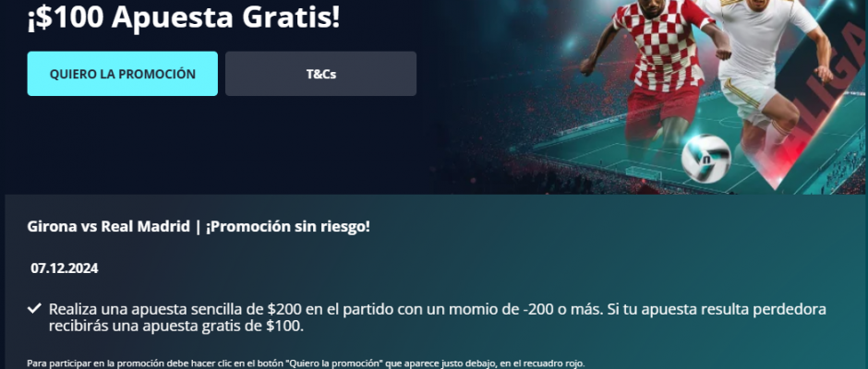
Task: Click the soccer ball in the banner
Action: pyautogui.click(x=705, y=159)
